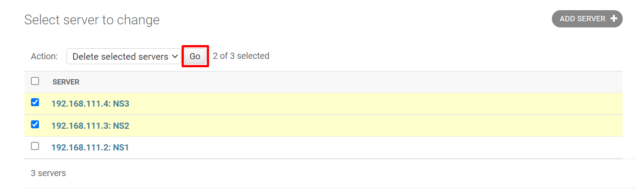The width and height of the screenshot is (644, 196).
Task: Click the SERVER column header
Action: point(66,82)
